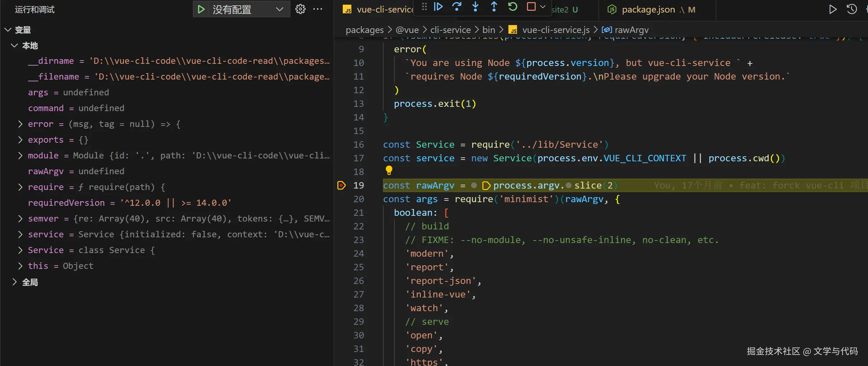The width and height of the screenshot is (868, 366).
Task: Click cli-service in the breadcrumb path
Action: [x=450, y=30]
